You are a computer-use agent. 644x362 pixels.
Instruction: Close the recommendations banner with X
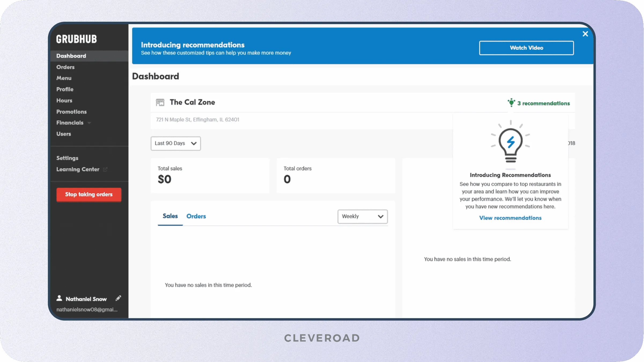[585, 34]
